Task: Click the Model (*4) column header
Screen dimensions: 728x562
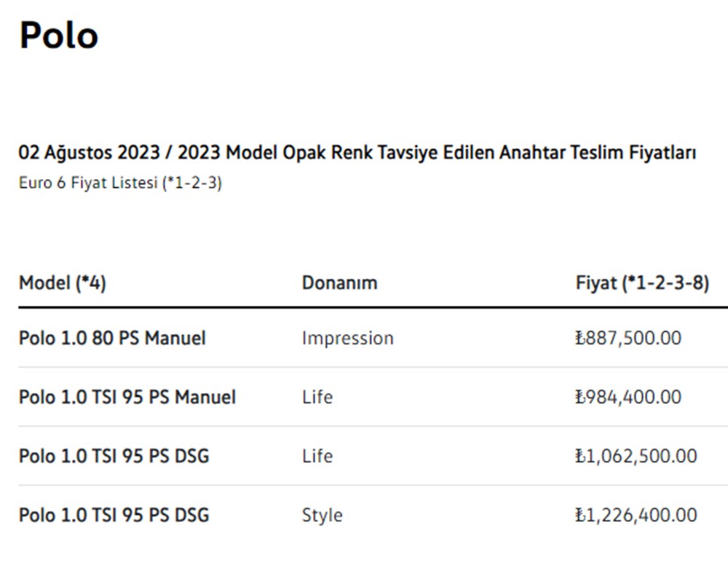Action: pyautogui.click(x=63, y=283)
